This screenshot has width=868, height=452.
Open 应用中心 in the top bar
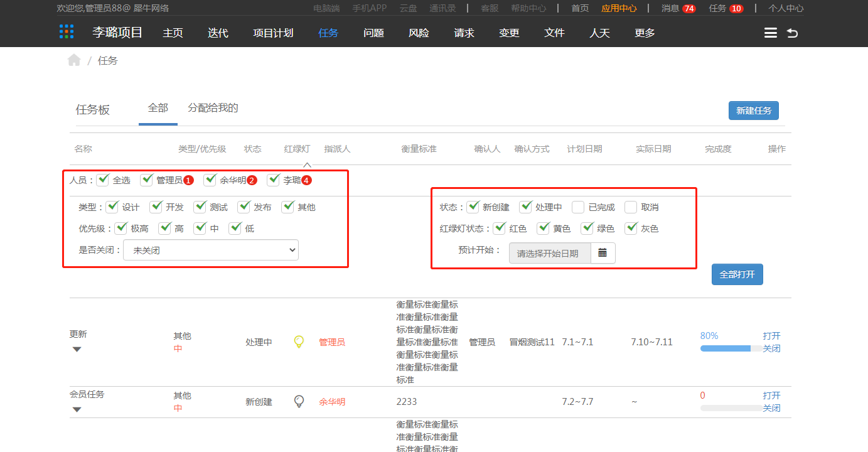[619, 8]
